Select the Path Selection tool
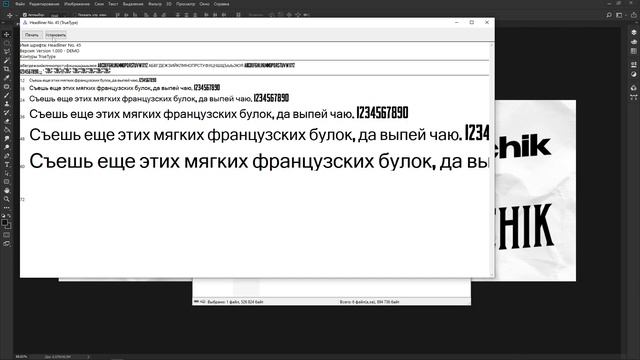Image resolution: width=640 pixels, height=360 pixels. 7,173
